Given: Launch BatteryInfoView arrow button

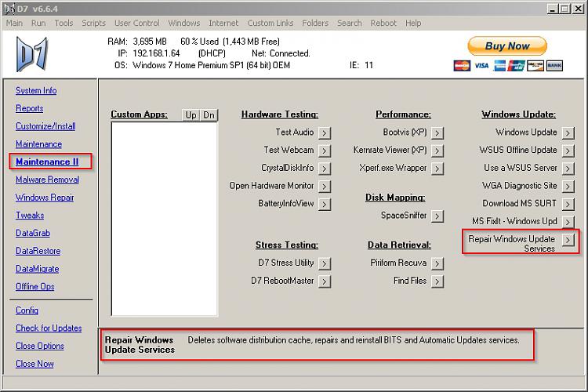Looking at the screenshot, I should coord(325,204).
